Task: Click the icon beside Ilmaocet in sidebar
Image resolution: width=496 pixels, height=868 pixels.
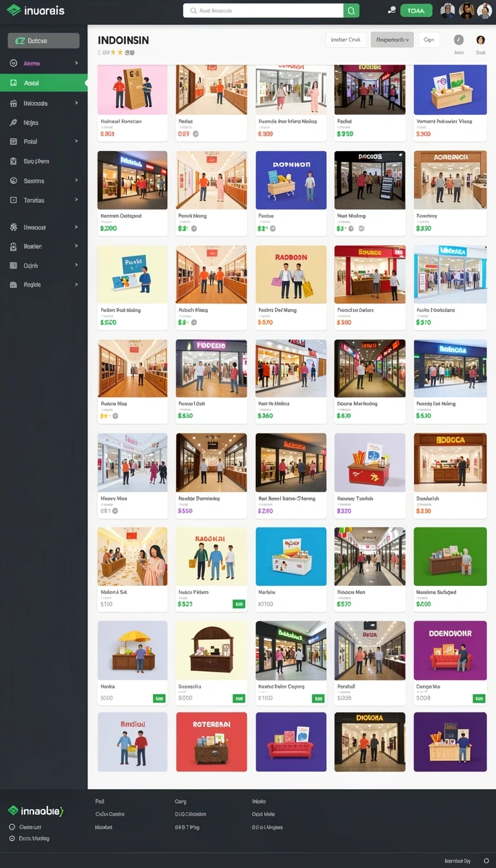Action: pyautogui.click(x=14, y=227)
